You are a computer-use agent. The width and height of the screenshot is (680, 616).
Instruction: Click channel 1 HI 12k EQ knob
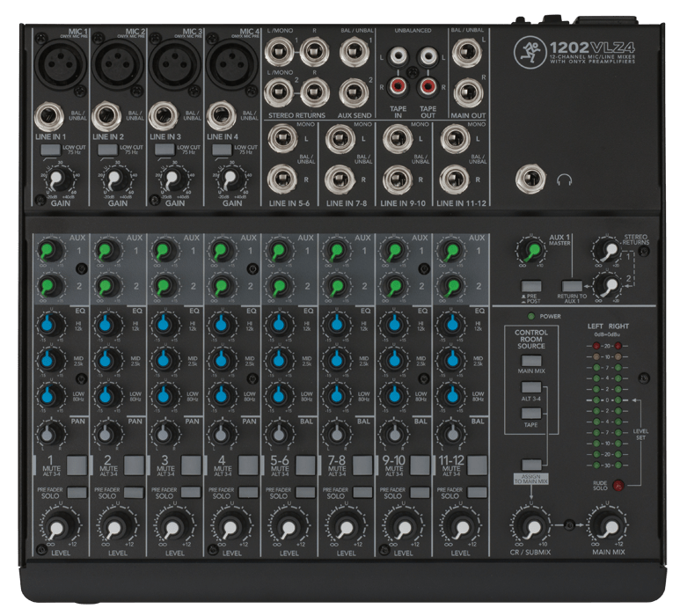(x=50, y=324)
